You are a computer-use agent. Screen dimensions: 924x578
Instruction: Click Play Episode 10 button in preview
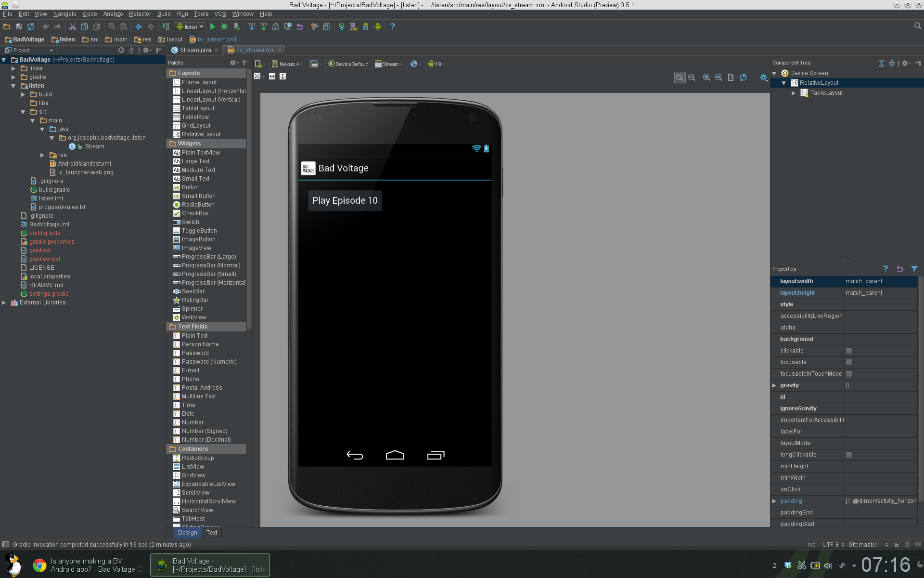pos(345,200)
